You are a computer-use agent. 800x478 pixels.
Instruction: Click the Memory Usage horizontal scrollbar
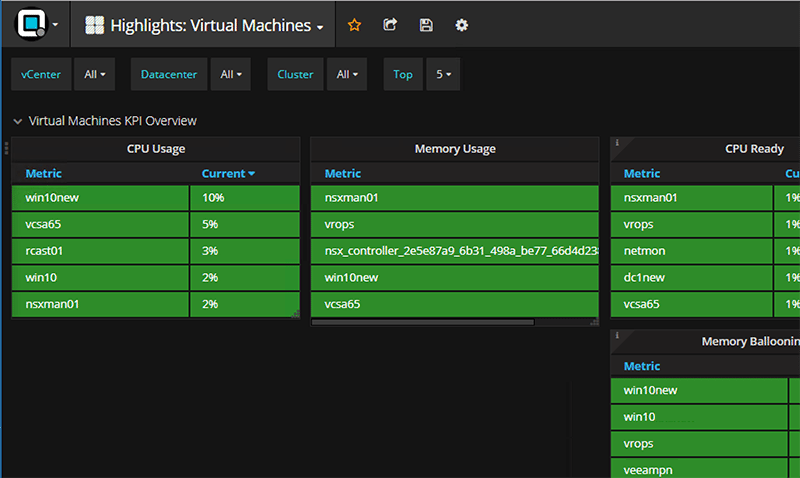(x=422, y=322)
